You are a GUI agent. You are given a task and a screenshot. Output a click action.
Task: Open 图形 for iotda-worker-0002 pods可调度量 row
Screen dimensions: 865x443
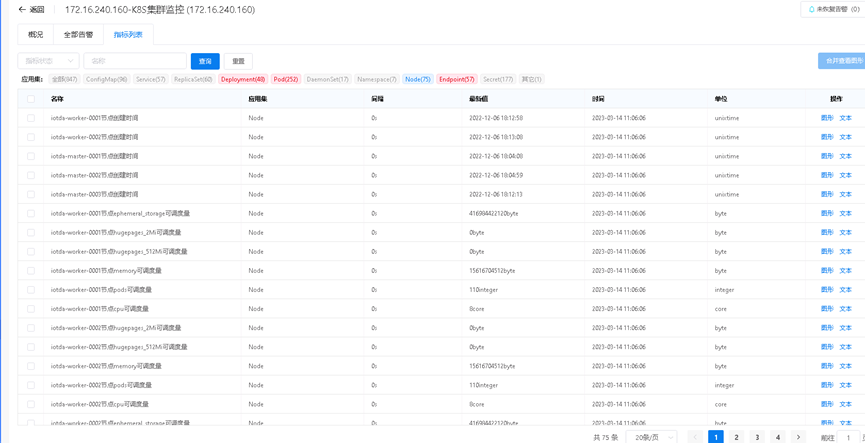827,385
